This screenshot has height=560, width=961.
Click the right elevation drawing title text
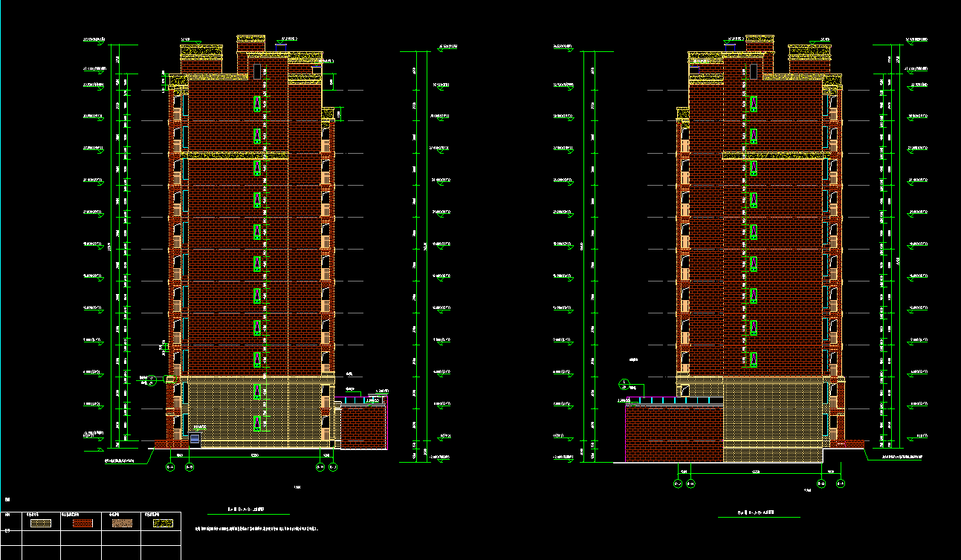point(757,512)
